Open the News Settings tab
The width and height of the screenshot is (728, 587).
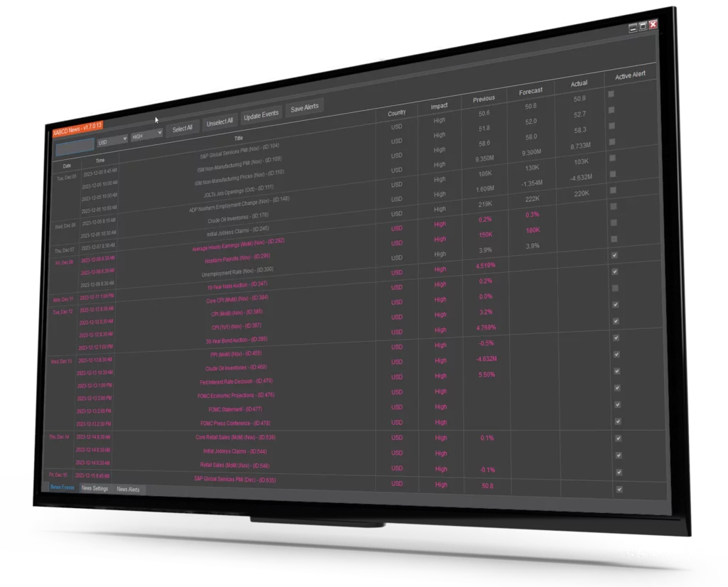pyautogui.click(x=95, y=488)
